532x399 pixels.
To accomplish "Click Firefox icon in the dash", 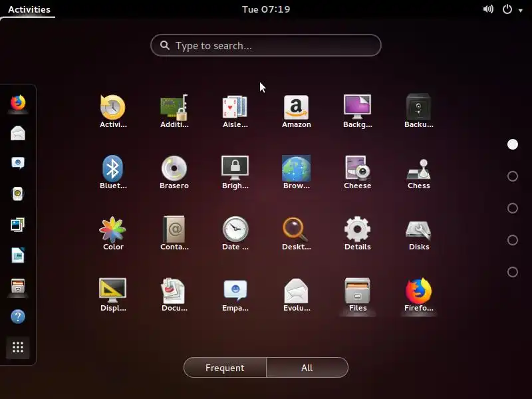I will [x=18, y=102].
